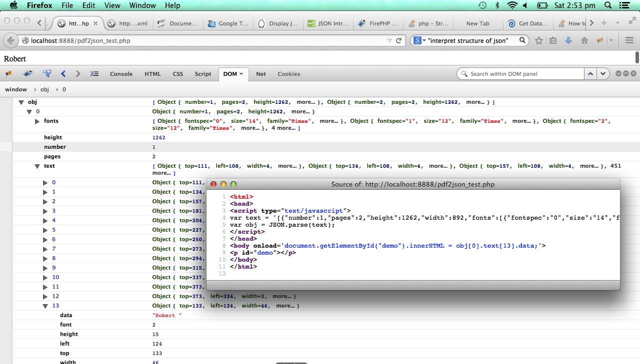The image size is (640, 364).
Task: Open the DOM tab dropdown arrow
Action: tap(241, 74)
